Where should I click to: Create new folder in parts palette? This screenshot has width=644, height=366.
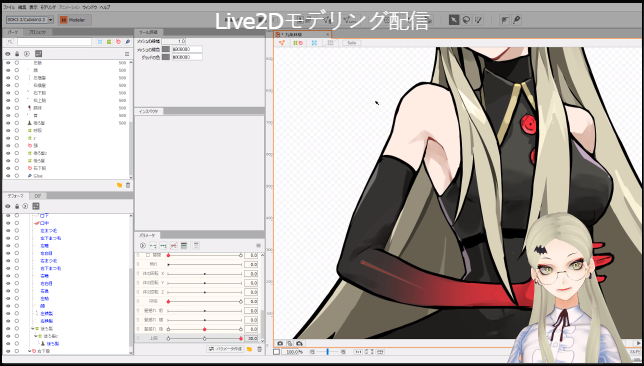click(120, 185)
